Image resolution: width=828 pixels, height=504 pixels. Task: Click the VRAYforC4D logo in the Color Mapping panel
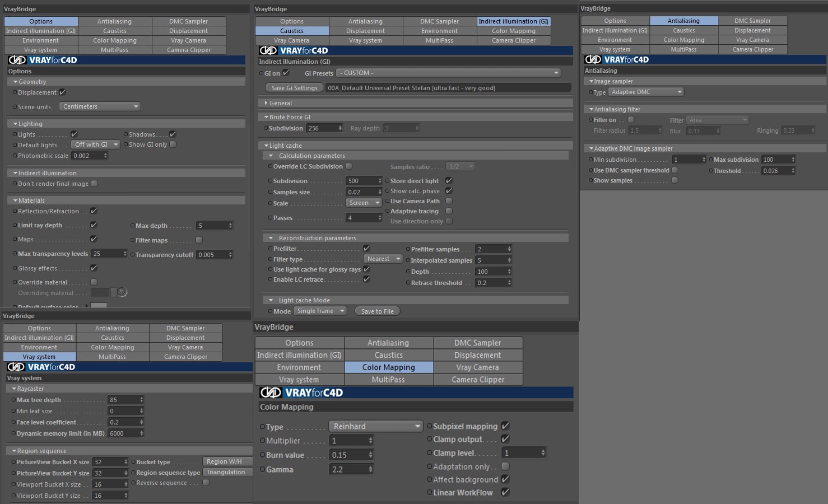pos(301,393)
